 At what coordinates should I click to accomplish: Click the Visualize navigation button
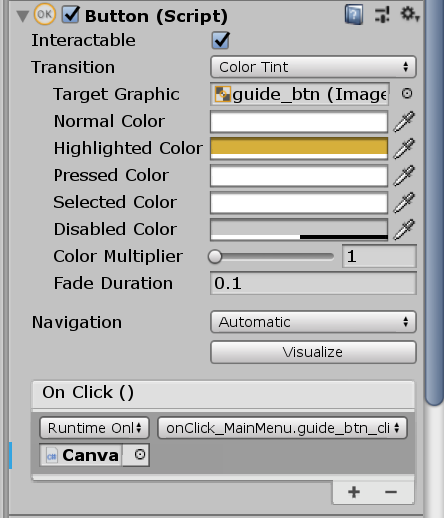tap(313, 352)
